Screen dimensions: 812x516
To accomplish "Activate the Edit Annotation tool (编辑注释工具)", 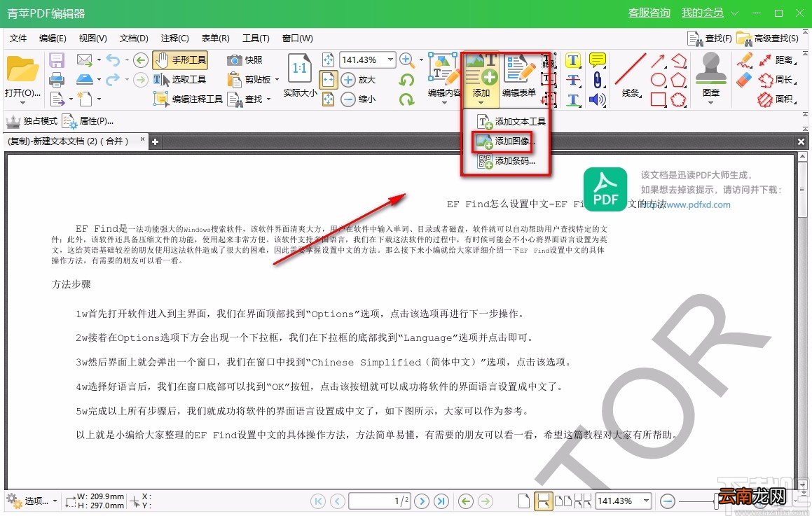I will point(188,99).
